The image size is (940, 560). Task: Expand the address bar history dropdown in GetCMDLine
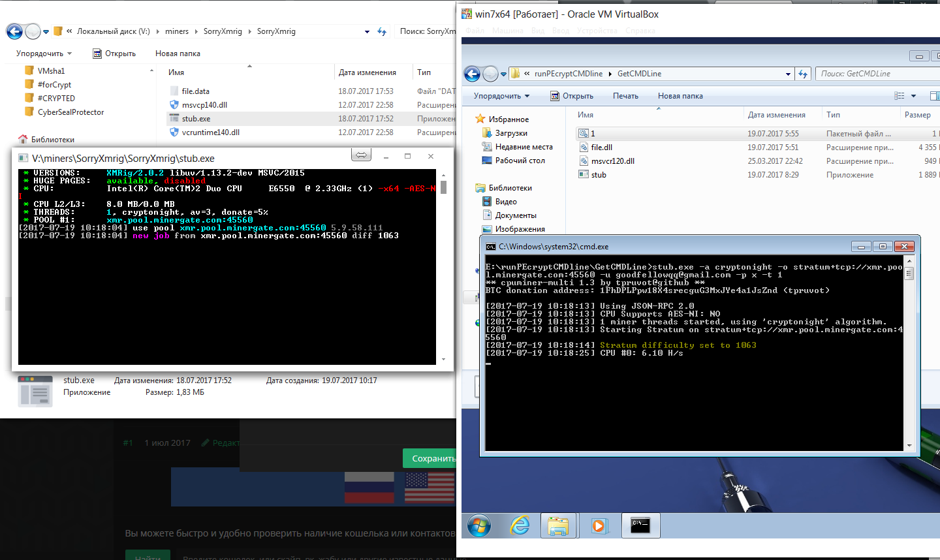point(788,74)
